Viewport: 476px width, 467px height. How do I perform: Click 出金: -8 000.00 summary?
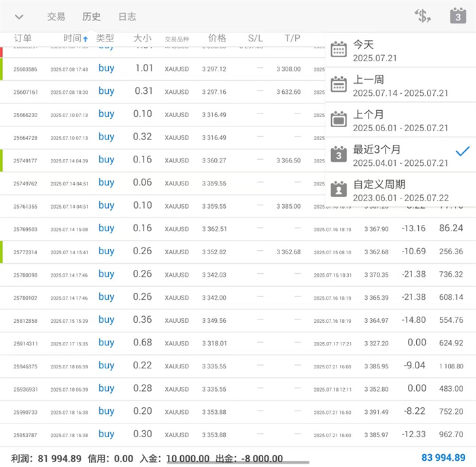tap(250, 458)
